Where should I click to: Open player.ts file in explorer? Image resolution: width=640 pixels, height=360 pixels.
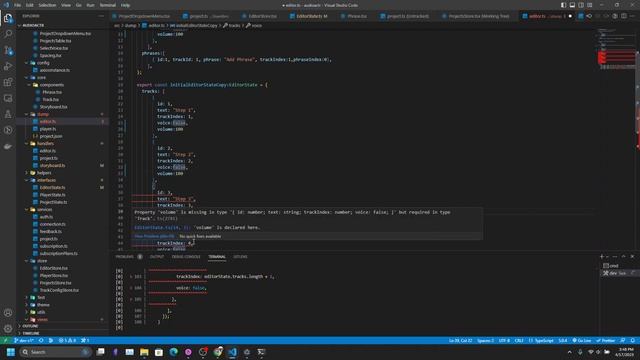click(x=48, y=129)
